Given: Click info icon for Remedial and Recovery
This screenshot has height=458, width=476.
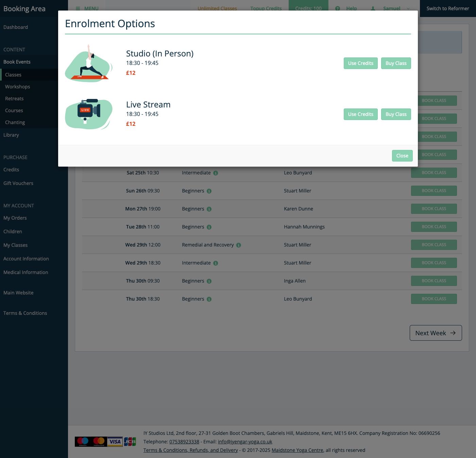Looking at the screenshot, I should (x=239, y=245).
